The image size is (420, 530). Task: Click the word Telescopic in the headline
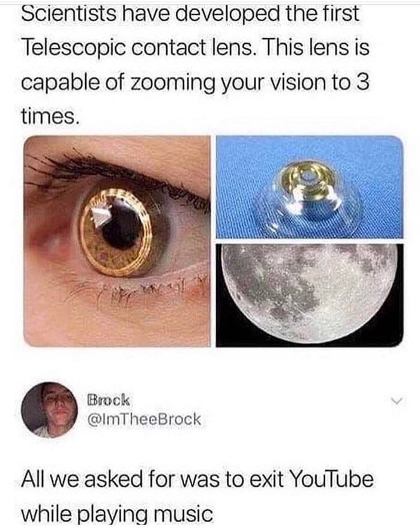click(x=73, y=49)
